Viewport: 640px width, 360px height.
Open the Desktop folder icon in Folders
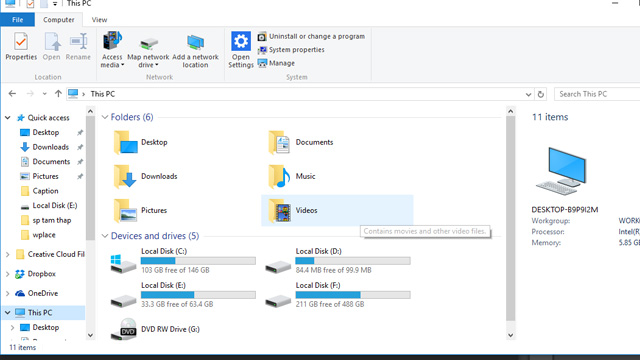pos(125,142)
